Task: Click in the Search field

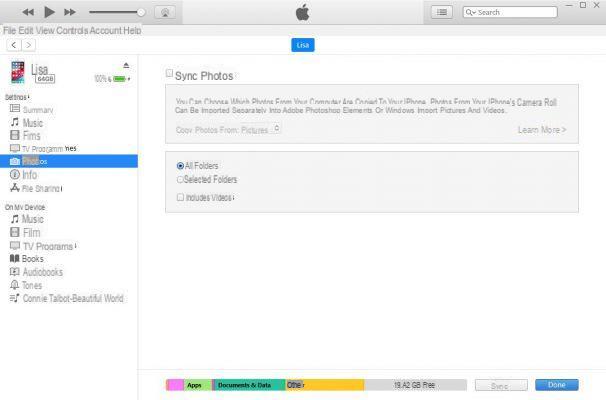Action: click(510, 12)
